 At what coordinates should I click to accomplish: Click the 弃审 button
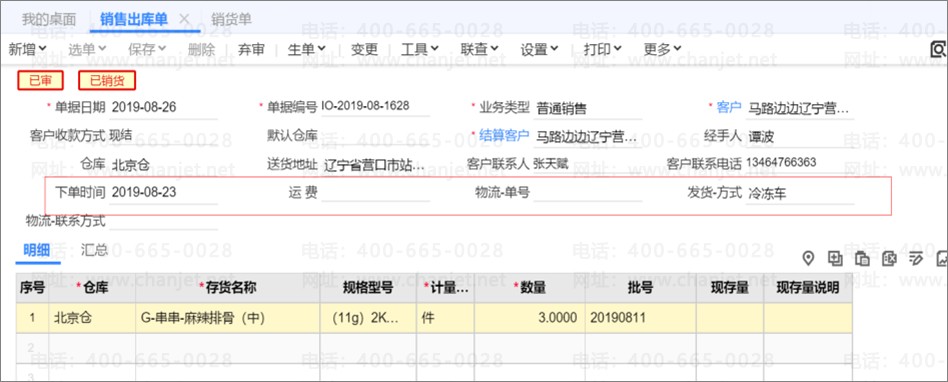click(x=251, y=50)
